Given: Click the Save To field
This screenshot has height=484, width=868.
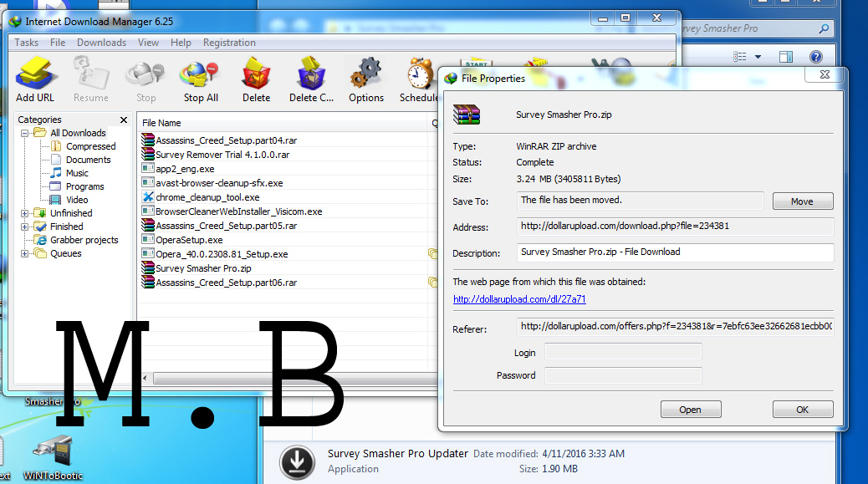Looking at the screenshot, I should [x=641, y=201].
